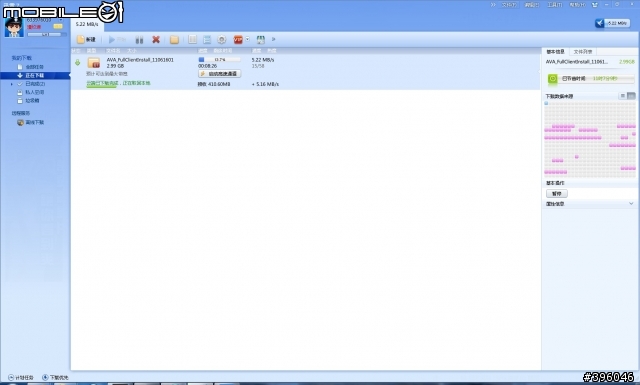Open the 文件(F) menu
Screen dimensions: 640x385
(x=509, y=5)
